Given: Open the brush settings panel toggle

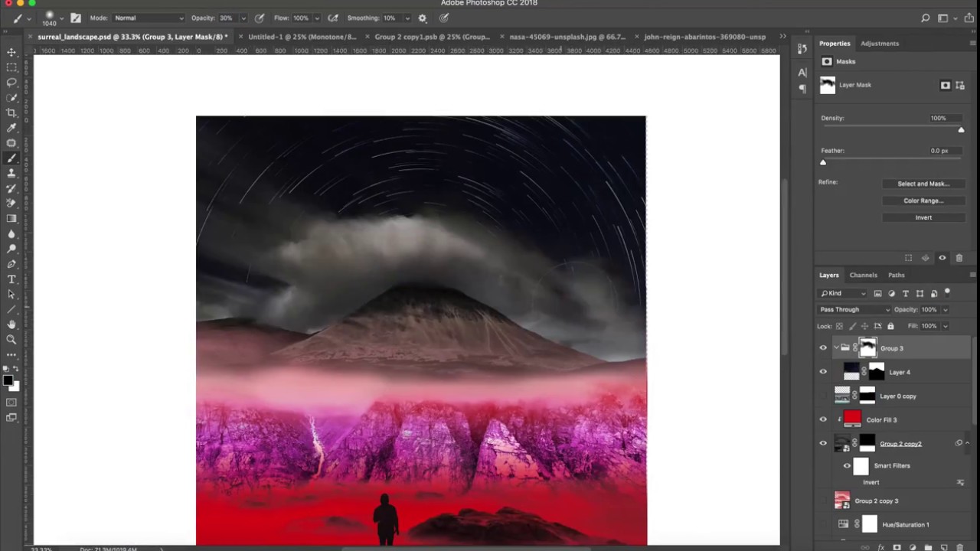Looking at the screenshot, I should pyautogui.click(x=75, y=18).
